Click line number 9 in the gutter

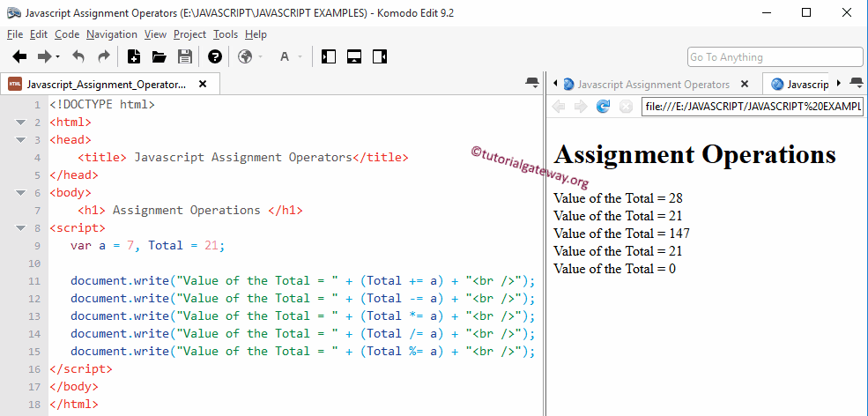(37, 245)
